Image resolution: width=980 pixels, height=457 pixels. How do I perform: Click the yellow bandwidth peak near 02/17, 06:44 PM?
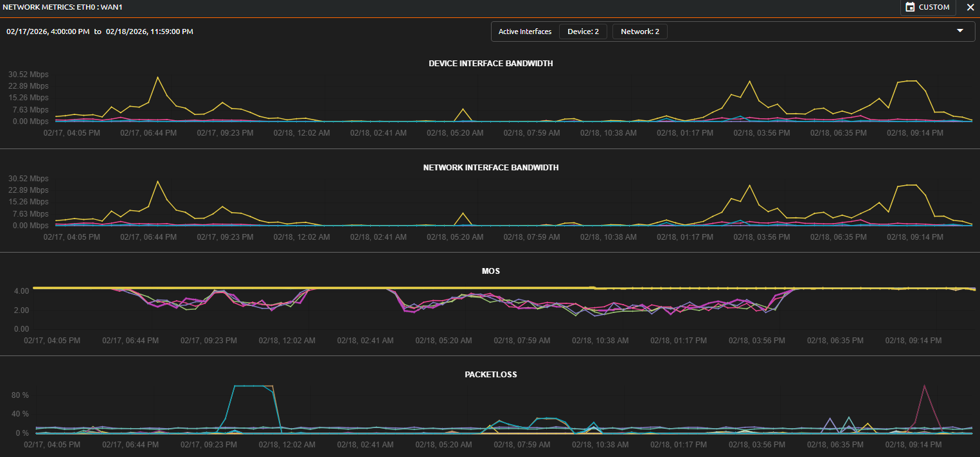pos(158,76)
